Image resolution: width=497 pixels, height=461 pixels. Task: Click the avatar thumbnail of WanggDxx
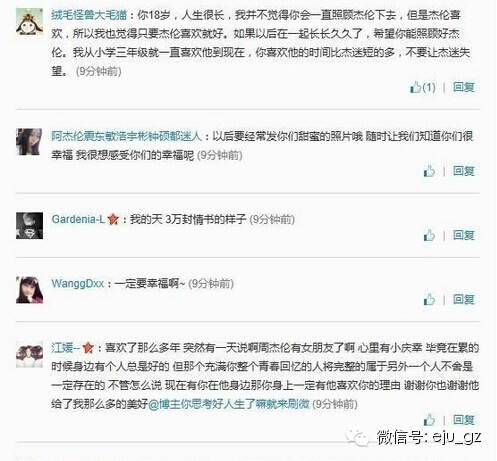(30, 290)
